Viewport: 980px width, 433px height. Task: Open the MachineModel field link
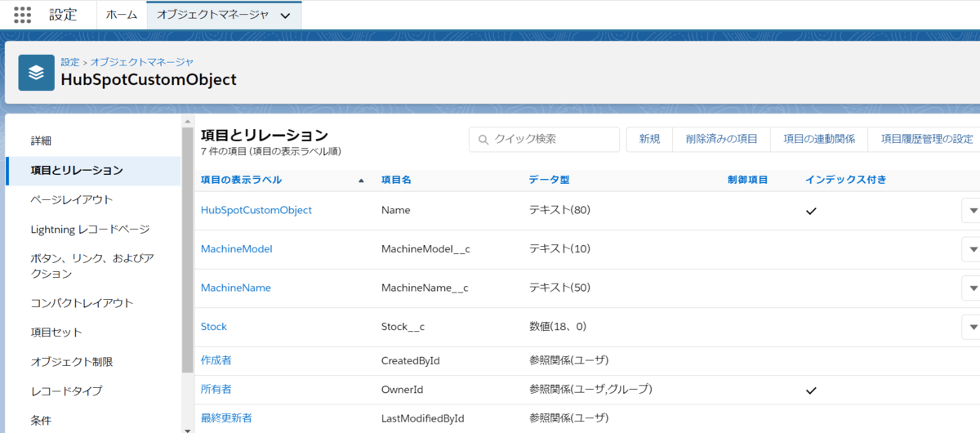pyautogui.click(x=237, y=249)
